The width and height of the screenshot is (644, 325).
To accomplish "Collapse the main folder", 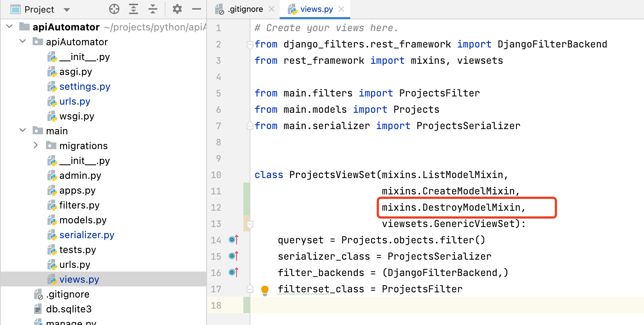I will [23, 131].
